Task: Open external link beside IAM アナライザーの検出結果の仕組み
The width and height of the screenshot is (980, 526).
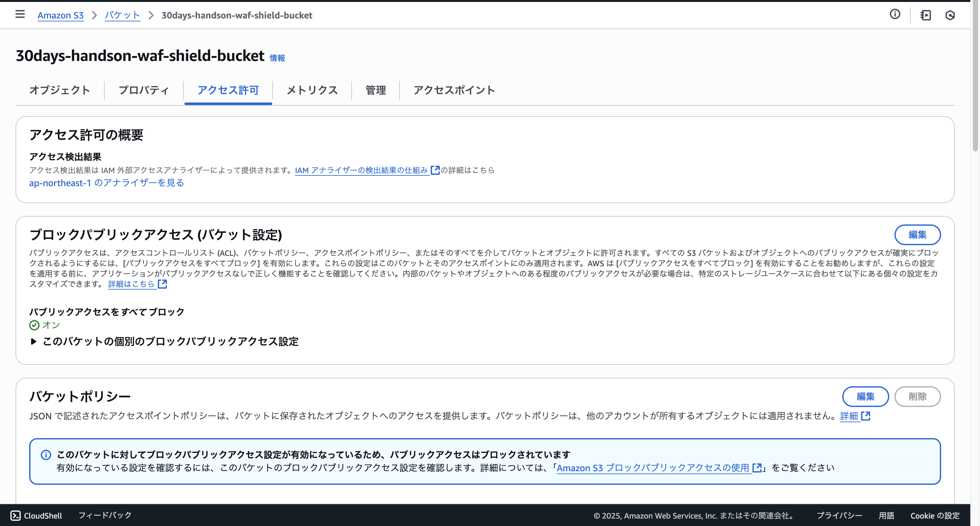Action: coord(436,170)
